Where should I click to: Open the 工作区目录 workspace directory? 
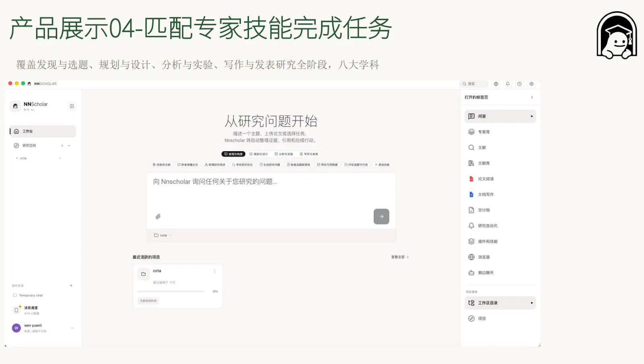pos(500,303)
